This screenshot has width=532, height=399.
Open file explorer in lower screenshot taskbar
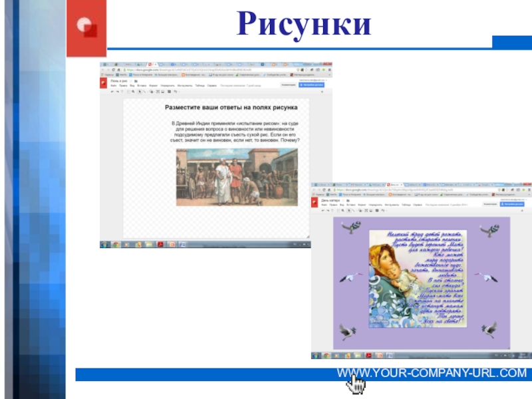pos(358,356)
